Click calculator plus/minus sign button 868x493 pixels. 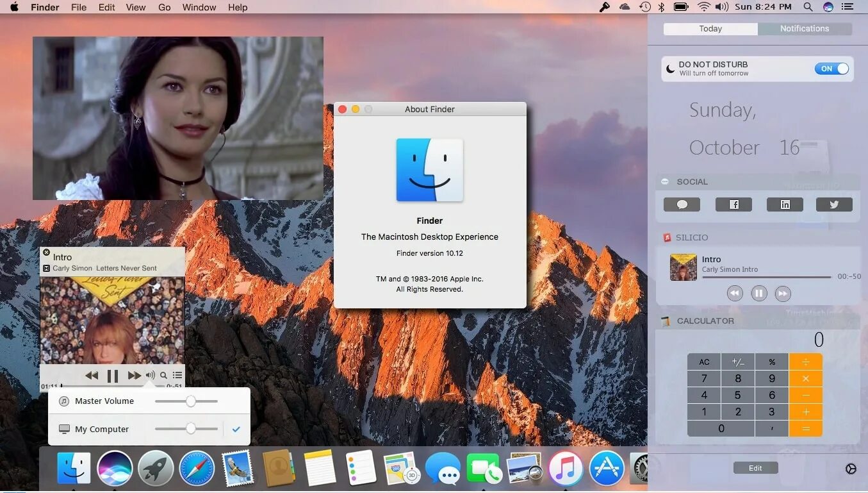(x=738, y=362)
